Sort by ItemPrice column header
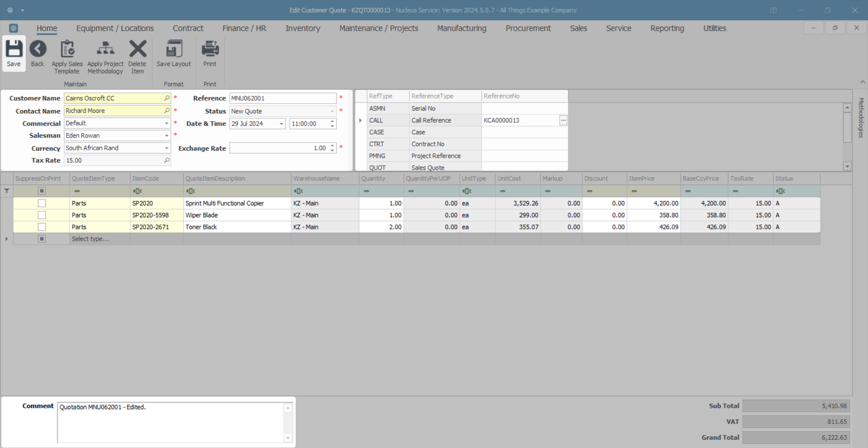The width and height of the screenshot is (868, 448). point(654,178)
